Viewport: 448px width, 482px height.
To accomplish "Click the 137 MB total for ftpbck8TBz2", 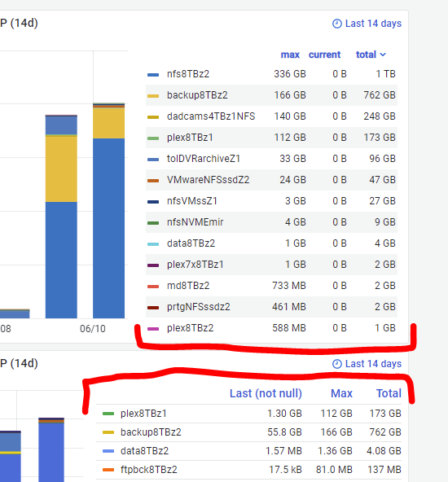I will tap(384, 470).
